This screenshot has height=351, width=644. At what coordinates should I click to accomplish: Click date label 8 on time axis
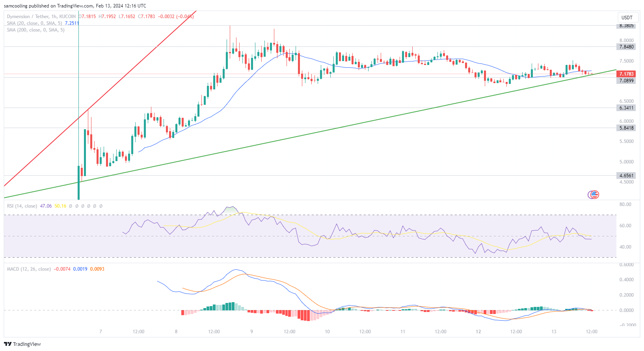(x=176, y=332)
